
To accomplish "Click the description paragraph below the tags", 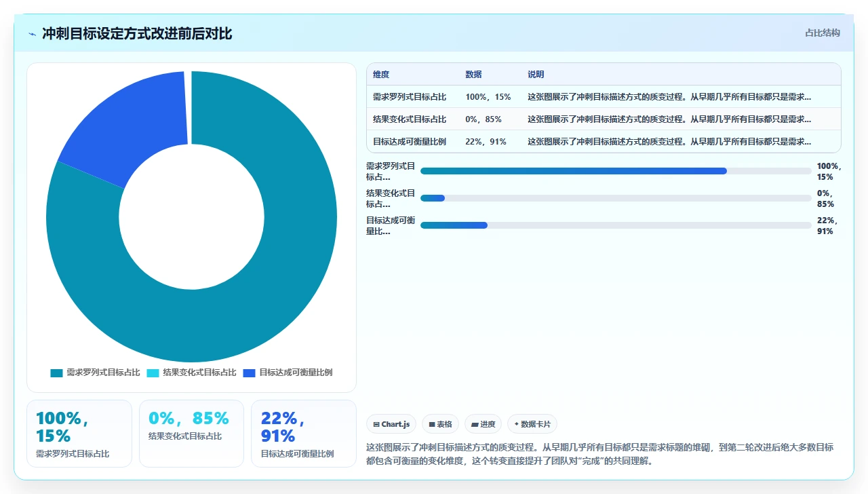I will [599, 454].
